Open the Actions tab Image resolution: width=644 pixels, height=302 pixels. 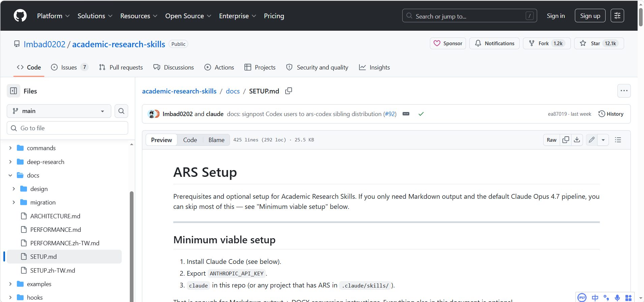pyautogui.click(x=219, y=67)
